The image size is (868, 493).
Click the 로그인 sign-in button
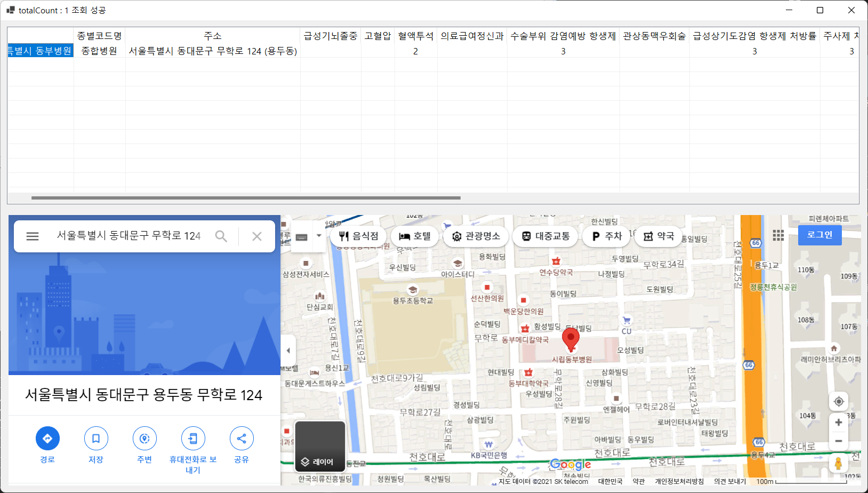[820, 235]
